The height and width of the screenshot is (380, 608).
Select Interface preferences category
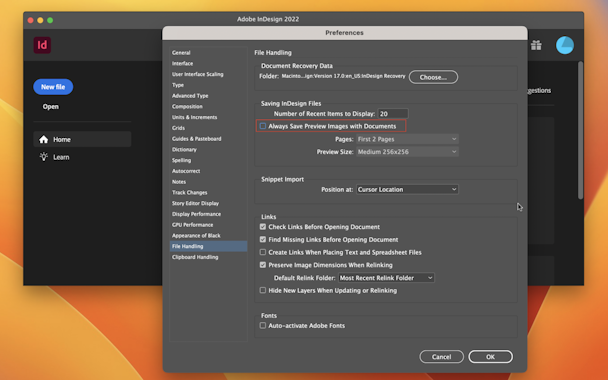point(182,63)
